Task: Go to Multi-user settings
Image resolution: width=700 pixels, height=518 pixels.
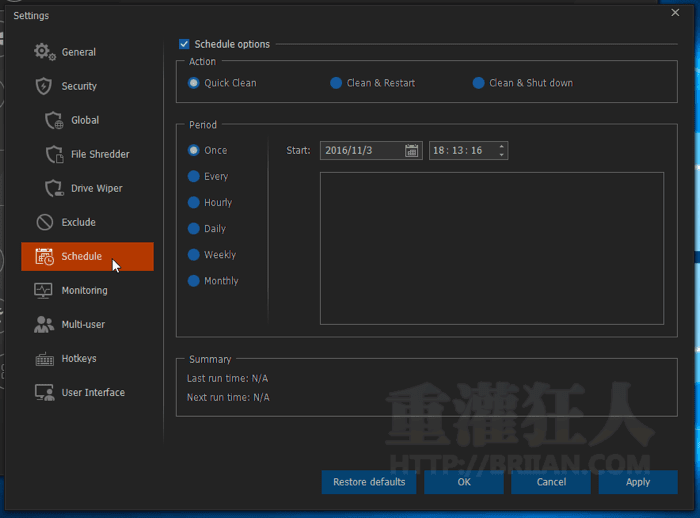Action: click(x=83, y=325)
